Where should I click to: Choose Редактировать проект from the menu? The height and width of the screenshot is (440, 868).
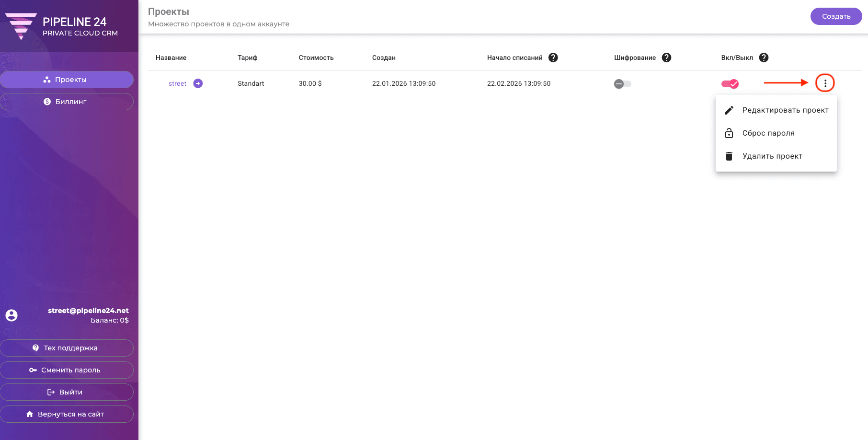click(x=776, y=110)
